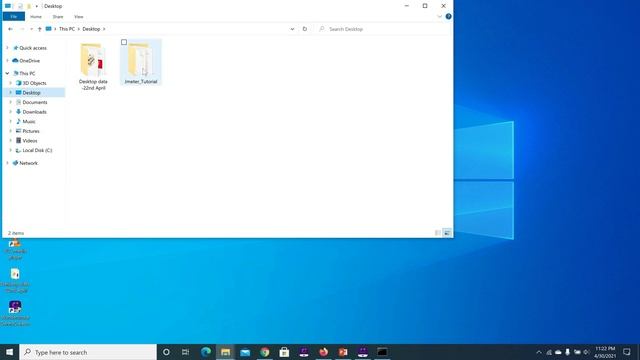640x360 pixels.
Task: Switch to Details view layout icon
Action: coord(438,233)
